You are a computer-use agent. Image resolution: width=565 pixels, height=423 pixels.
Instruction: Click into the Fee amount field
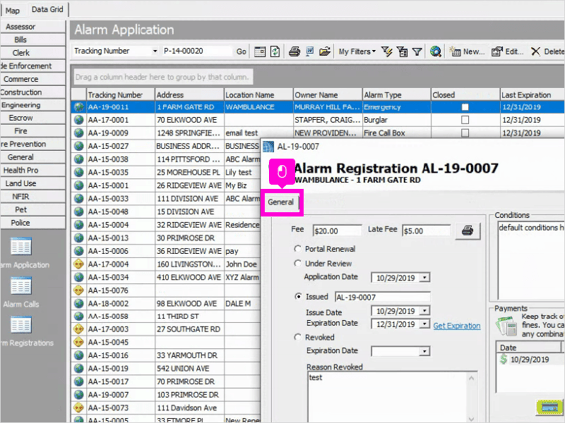[x=337, y=231]
